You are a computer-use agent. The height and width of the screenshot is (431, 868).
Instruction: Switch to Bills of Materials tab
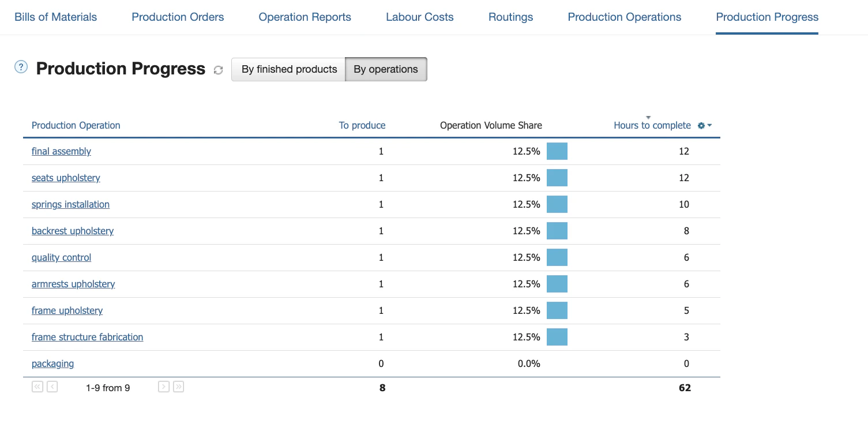click(x=56, y=17)
